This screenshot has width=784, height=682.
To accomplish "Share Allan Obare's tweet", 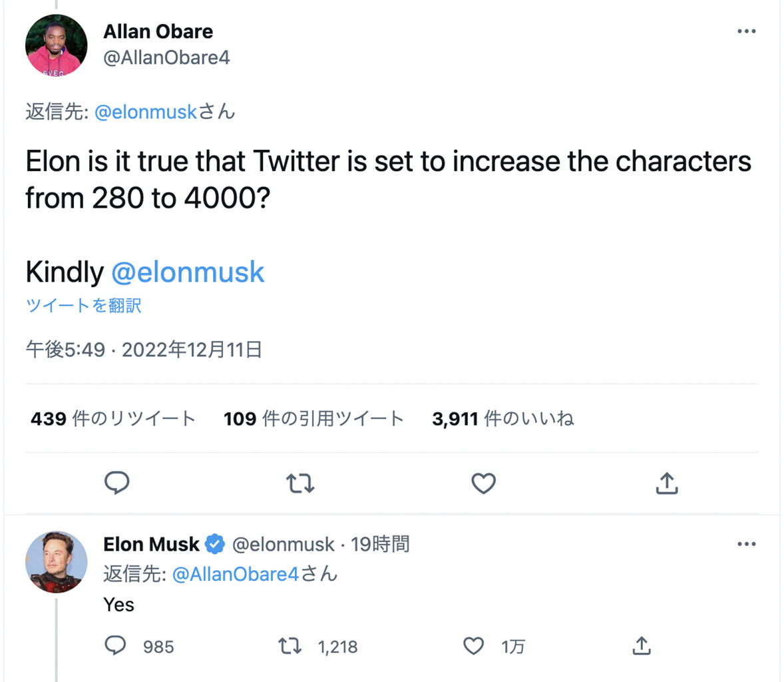I will click(x=666, y=483).
